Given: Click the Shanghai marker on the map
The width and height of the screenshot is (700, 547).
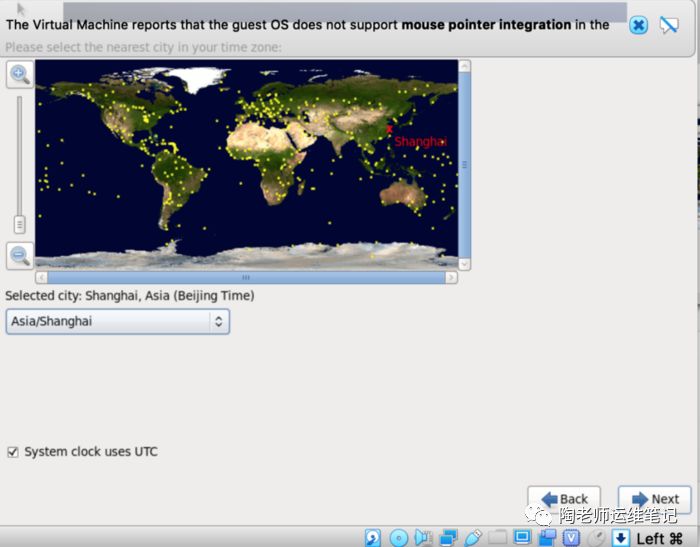Looking at the screenshot, I should [389, 129].
